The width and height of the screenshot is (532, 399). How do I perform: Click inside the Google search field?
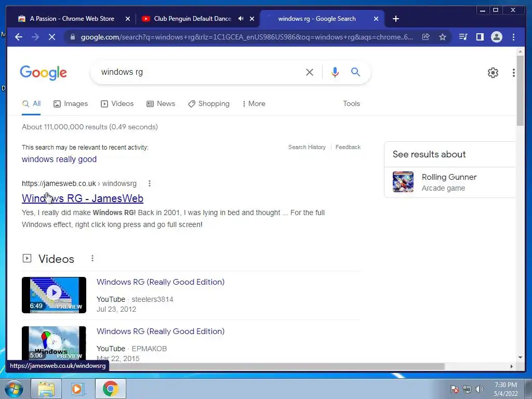pyautogui.click(x=200, y=72)
